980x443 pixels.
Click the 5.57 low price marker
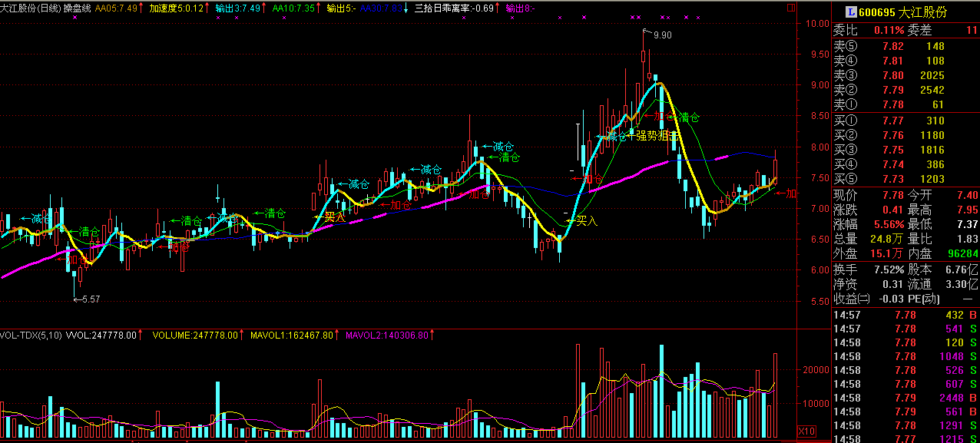click(91, 299)
